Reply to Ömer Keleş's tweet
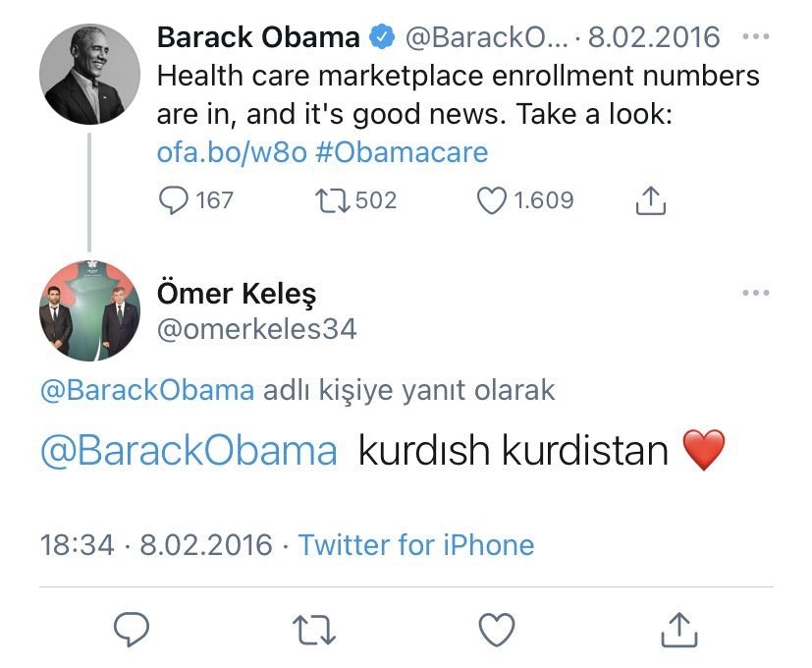The width and height of the screenshot is (812, 668). (132, 629)
